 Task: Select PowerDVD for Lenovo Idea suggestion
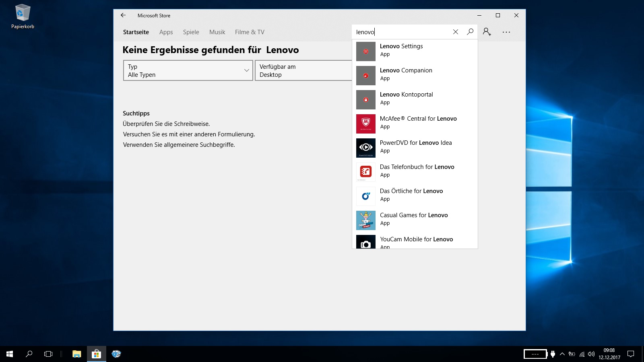point(416,143)
